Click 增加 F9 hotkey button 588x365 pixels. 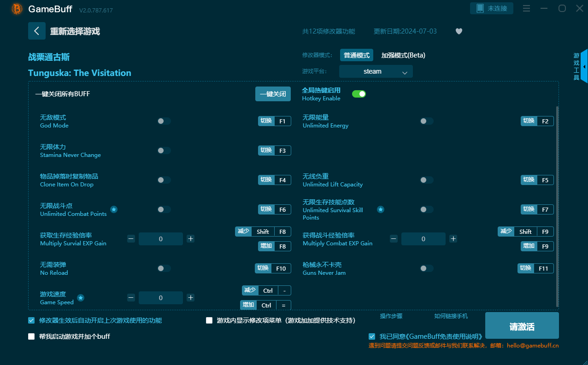click(537, 246)
